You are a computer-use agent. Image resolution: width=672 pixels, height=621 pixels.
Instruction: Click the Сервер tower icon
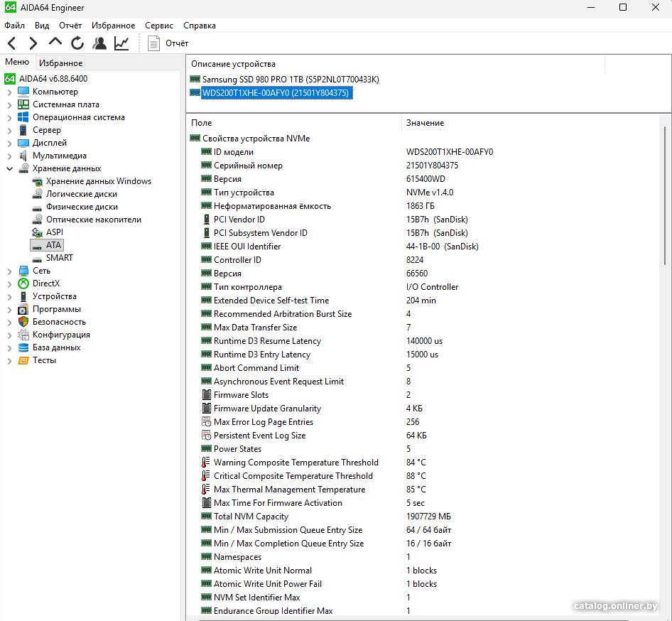click(x=23, y=130)
